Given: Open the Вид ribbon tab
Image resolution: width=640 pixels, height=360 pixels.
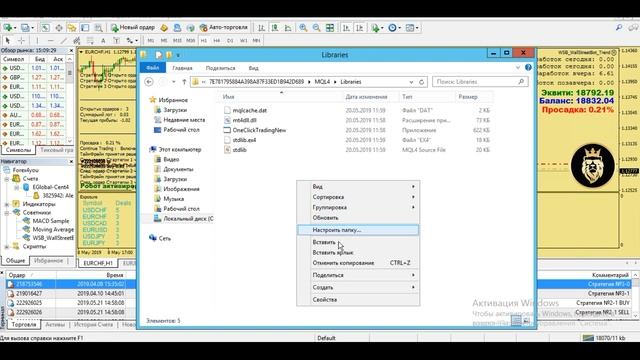Looking at the screenshot, I should [x=253, y=68].
